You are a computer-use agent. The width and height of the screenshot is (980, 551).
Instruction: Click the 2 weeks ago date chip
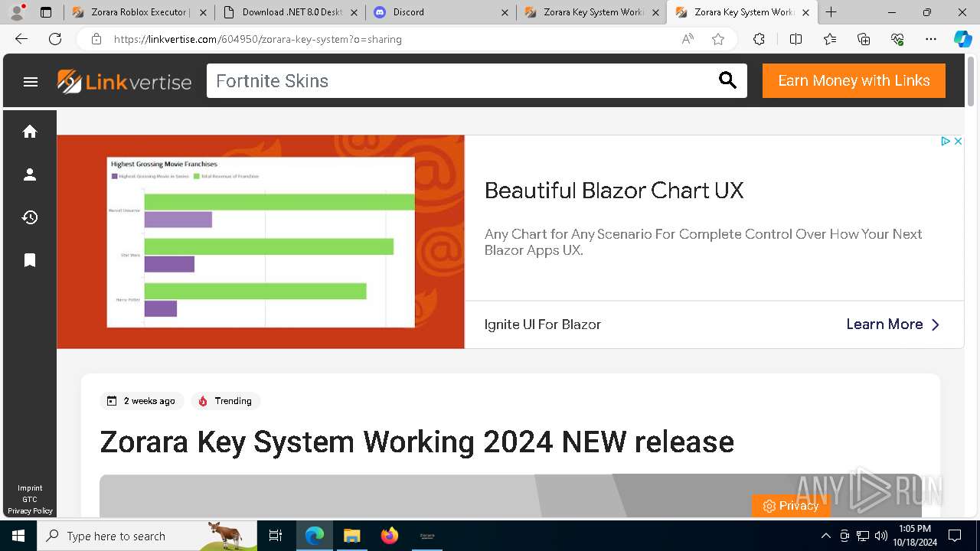[x=141, y=401]
